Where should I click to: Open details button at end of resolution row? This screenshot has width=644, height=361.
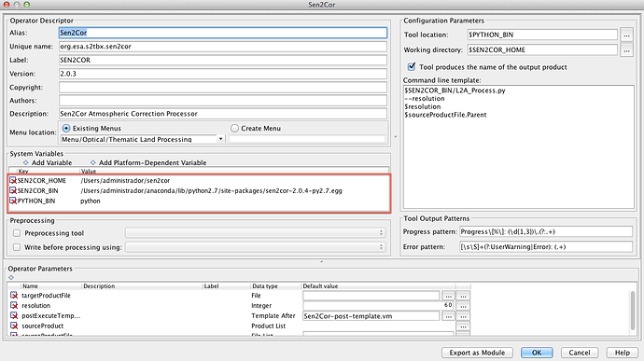(463, 306)
